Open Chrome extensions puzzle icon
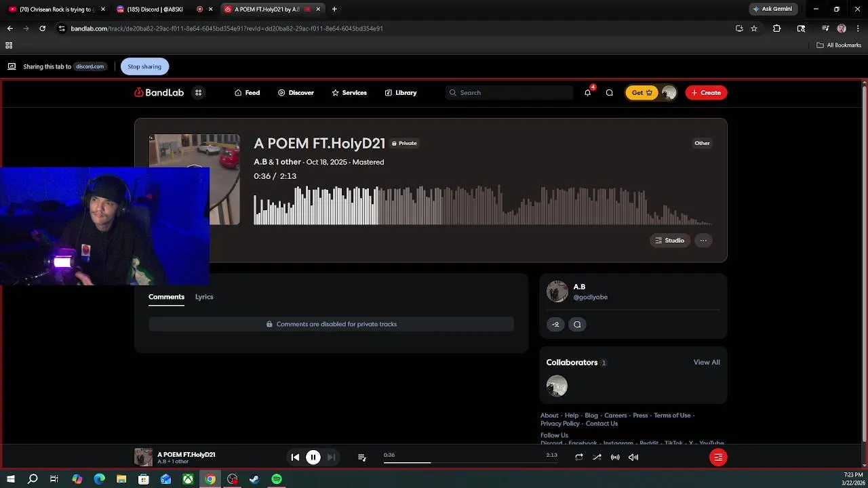 click(x=777, y=28)
